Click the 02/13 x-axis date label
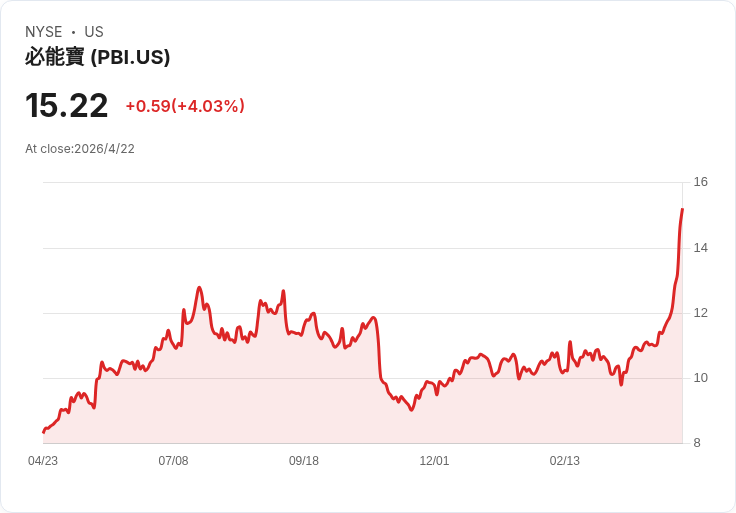 coord(565,461)
